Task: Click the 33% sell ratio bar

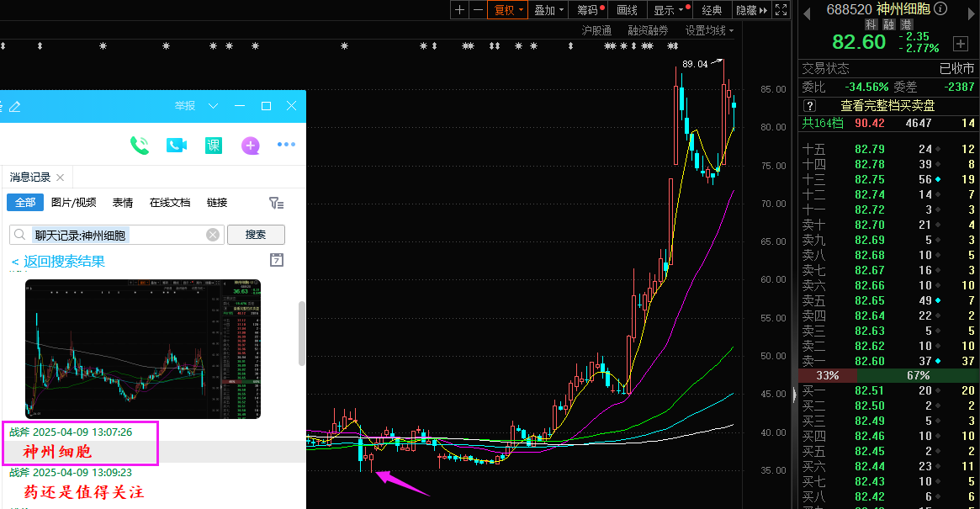Action: click(828, 375)
